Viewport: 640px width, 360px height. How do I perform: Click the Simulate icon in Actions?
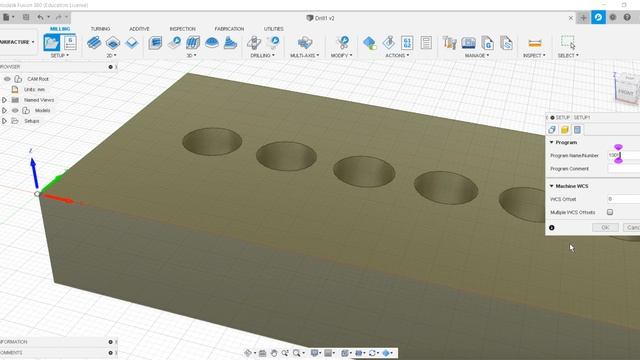[389, 42]
